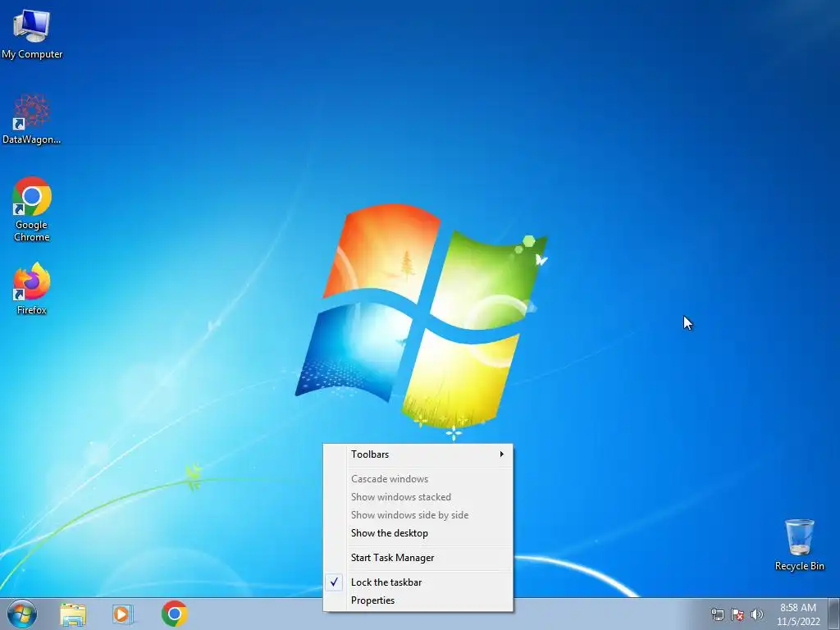The width and height of the screenshot is (840, 630).
Task: Open the Windows Start button
Action: [22, 614]
